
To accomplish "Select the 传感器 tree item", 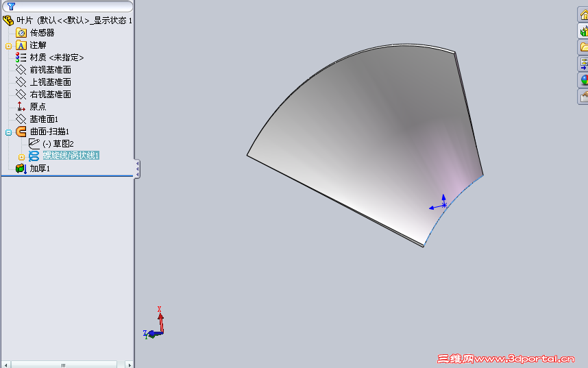I will coord(42,33).
